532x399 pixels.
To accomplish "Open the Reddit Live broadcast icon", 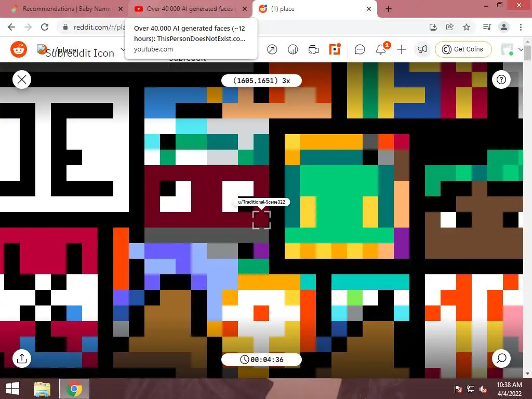I will [313, 49].
